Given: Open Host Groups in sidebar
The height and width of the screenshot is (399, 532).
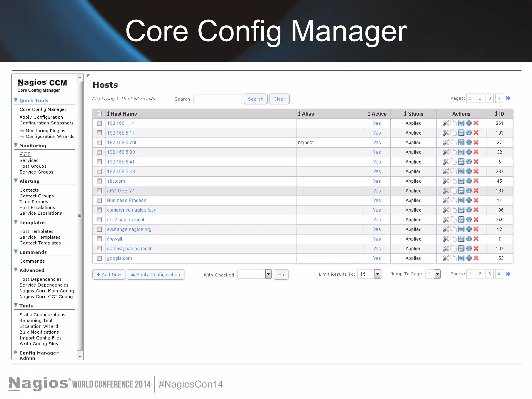Looking at the screenshot, I should (x=33, y=166).
